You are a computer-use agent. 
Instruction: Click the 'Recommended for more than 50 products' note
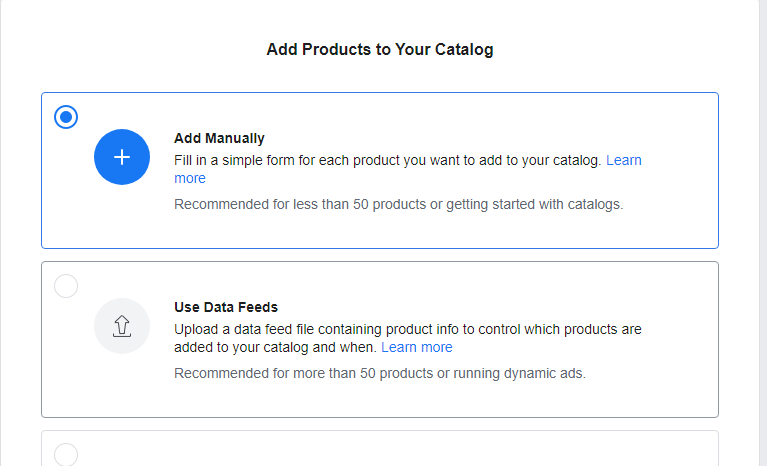click(380, 373)
